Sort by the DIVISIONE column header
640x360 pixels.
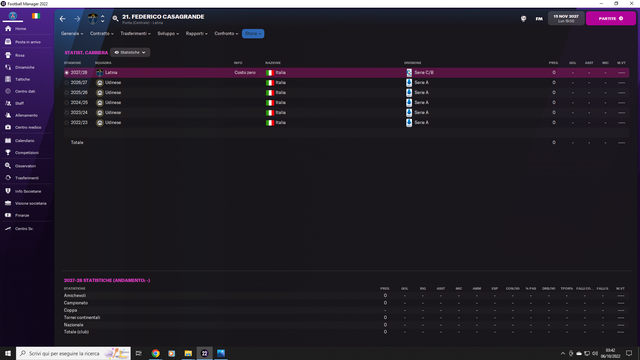412,63
